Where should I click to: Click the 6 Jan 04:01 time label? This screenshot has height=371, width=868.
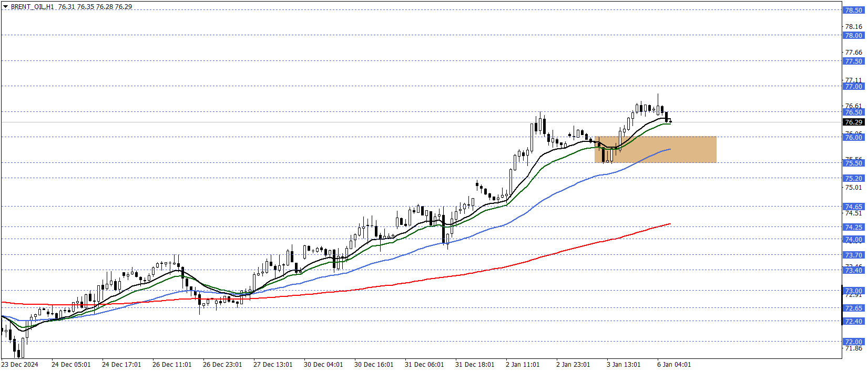coord(674,364)
